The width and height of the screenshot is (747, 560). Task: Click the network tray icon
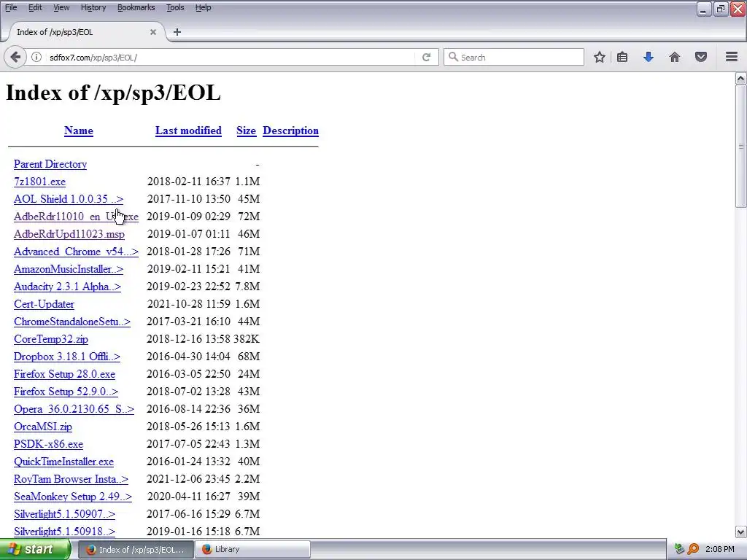679,549
